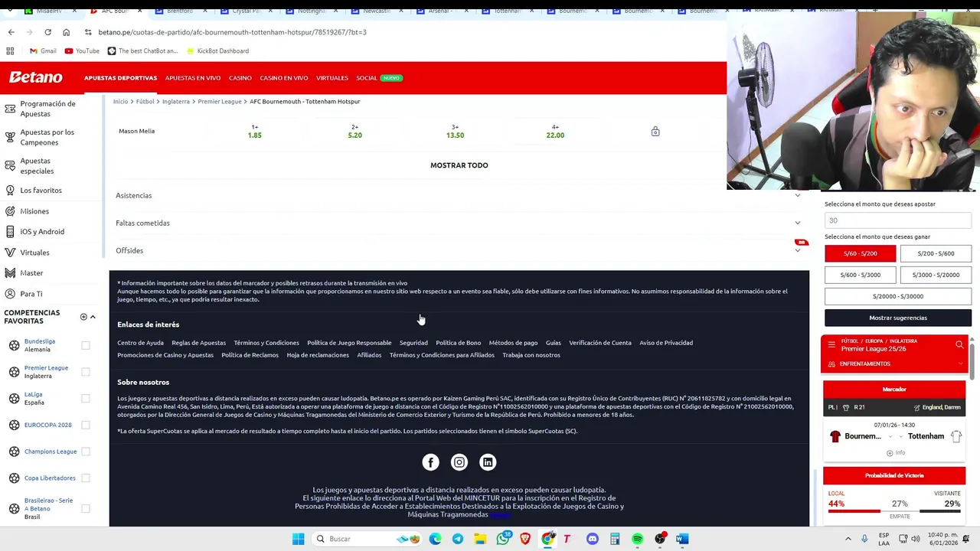The width and height of the screenshot is (980, 551).
Task: Click the Facebook icon in the footer
Action: pos(430,462)
